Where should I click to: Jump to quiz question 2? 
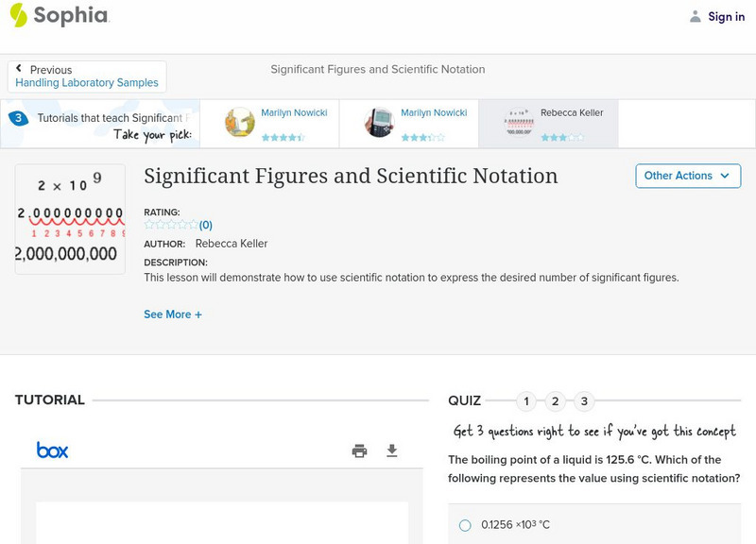(556, 401)
